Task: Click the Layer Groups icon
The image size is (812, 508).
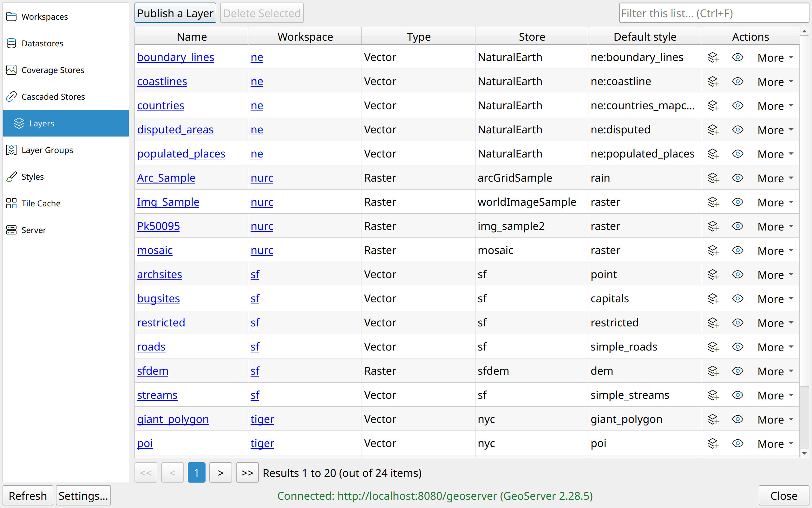Action: pos(11,150)
